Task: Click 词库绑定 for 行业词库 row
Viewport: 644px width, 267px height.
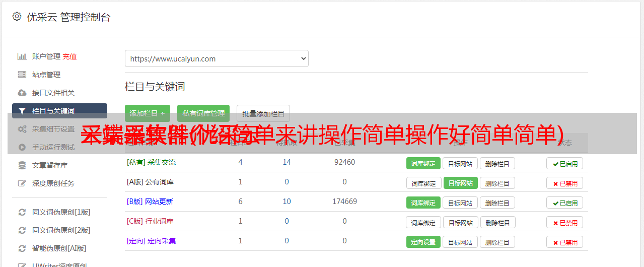Action: [423, 222]
